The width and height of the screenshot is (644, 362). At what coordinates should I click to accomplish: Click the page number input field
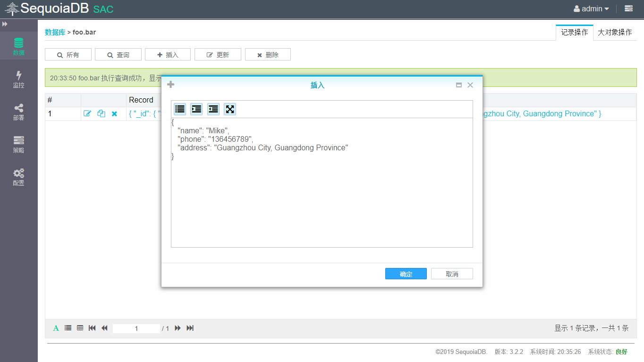pyautogui.click(x=136, y=328)
